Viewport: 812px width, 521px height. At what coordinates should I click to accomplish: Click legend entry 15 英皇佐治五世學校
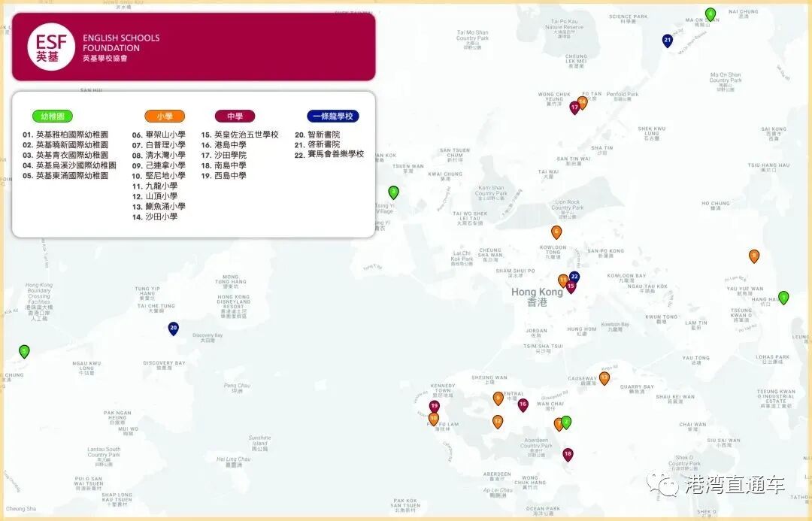240,135
